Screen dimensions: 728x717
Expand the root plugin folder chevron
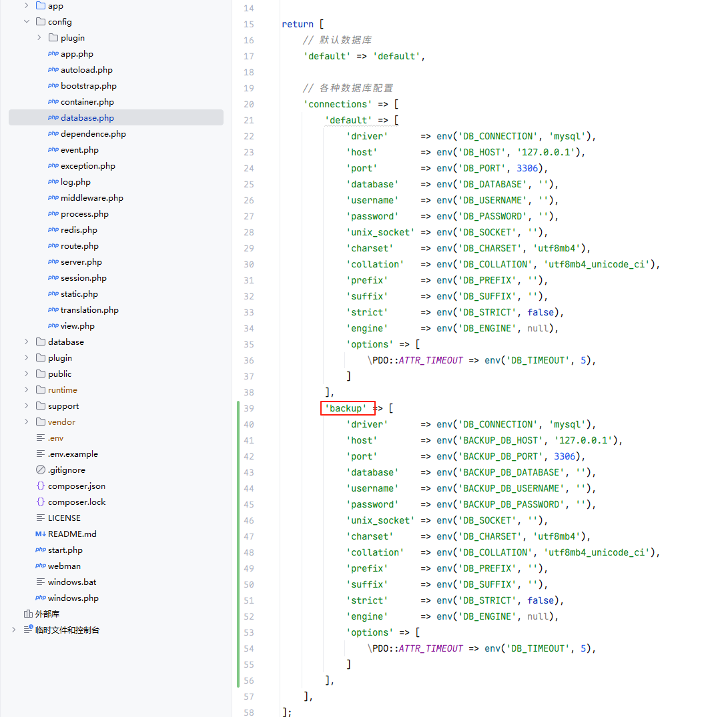pyautogui.click(x=27, y=357)
